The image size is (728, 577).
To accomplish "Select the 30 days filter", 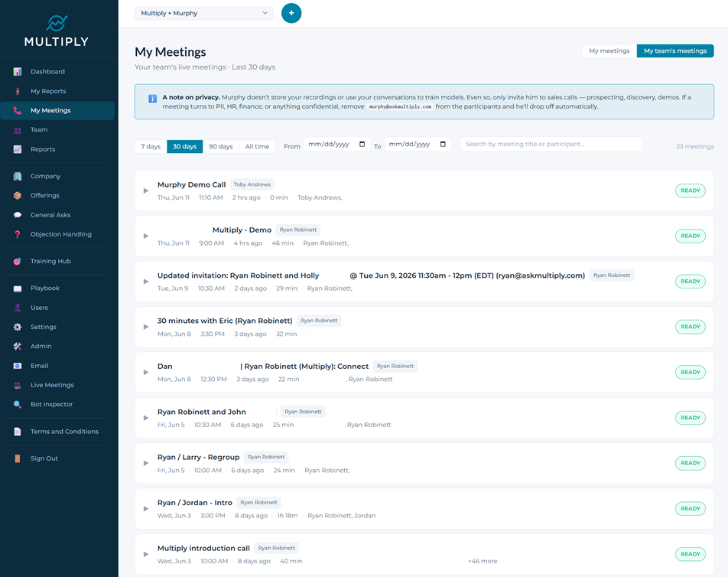I will pos(185,146).
